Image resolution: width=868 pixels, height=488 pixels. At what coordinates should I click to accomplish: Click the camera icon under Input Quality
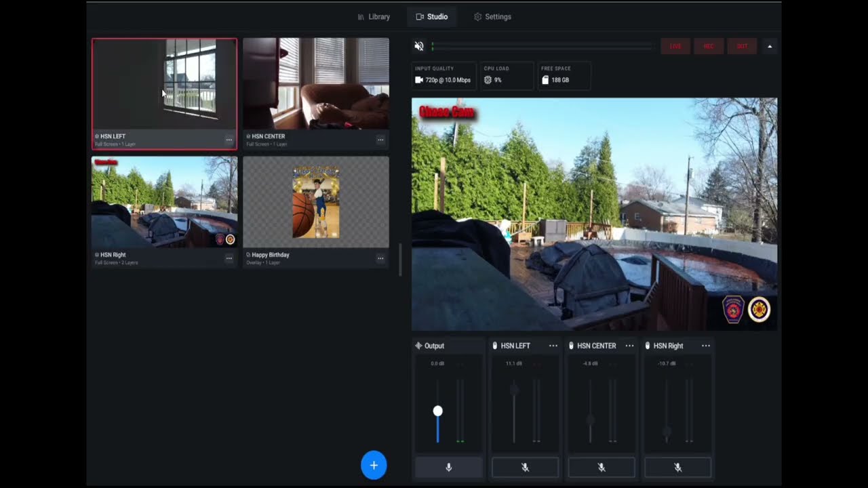coord(419,80)
